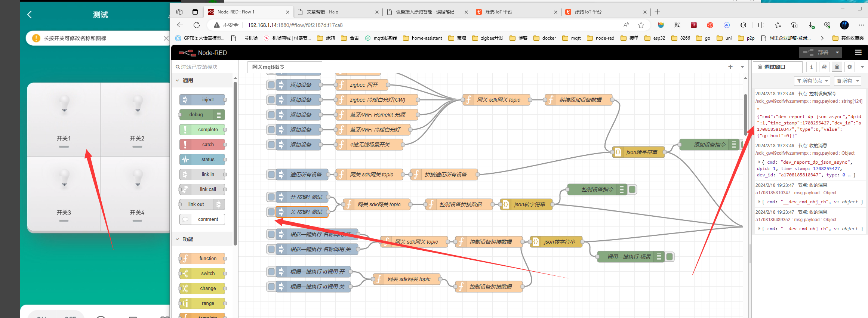Add this page to favorites star
Image resolution: width=868 pixels, height=318 pixels.
coord(641,25)
